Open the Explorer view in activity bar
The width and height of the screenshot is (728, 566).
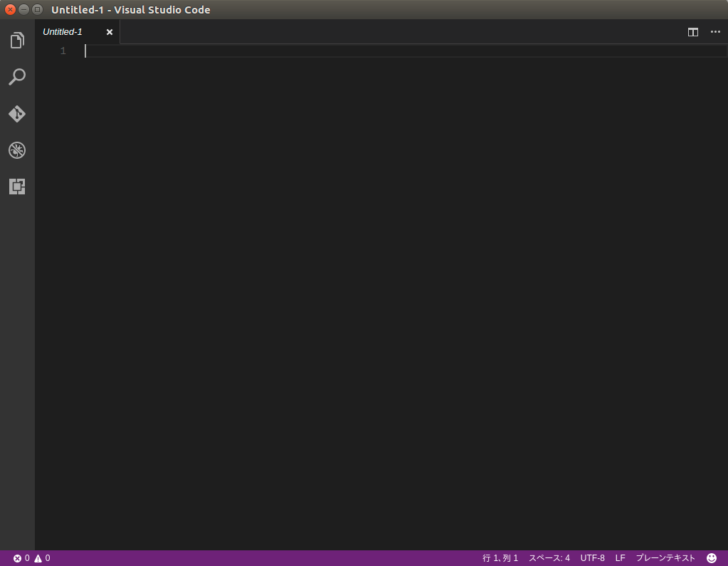tap(17, 41)
